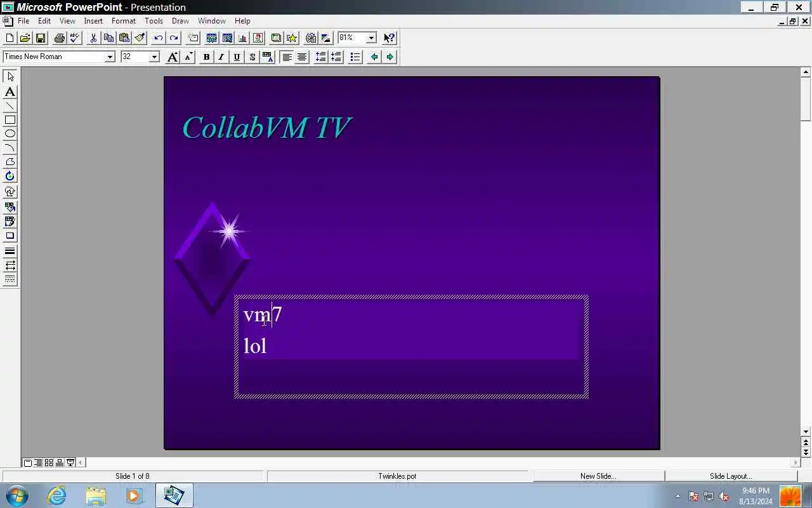Toggle black and white view
This screenshot has height=508, width=812.
[325, 38]
